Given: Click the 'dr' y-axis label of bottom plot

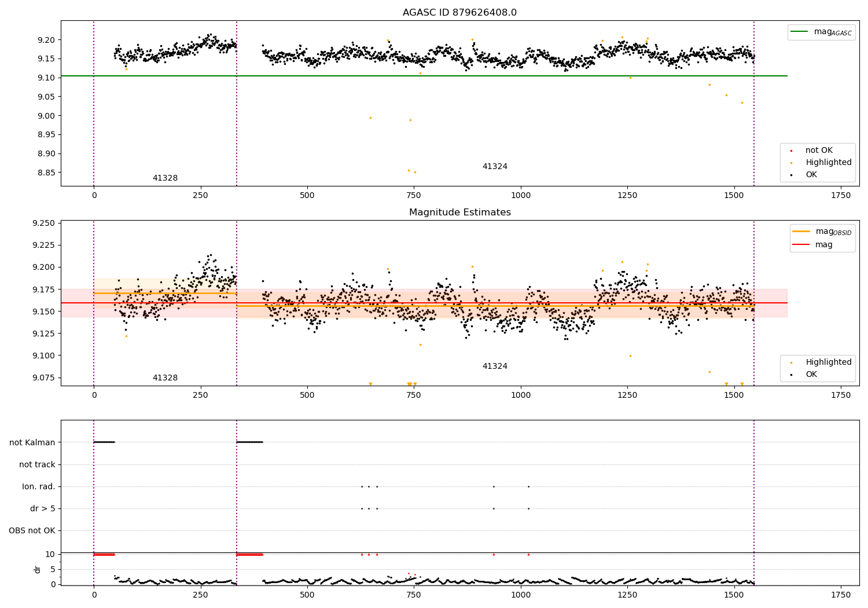Looking at the screenshot, I should pyautogui.click(x=38, y=569).
